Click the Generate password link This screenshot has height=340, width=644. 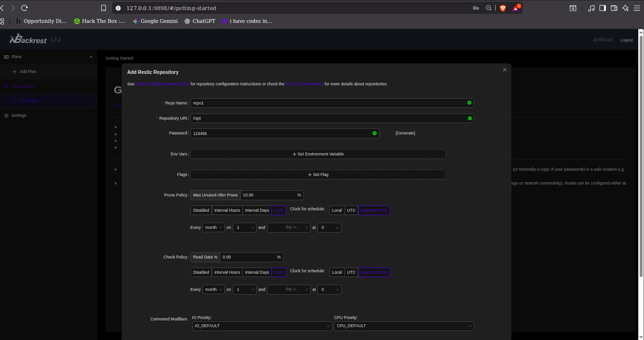click(405, 133)
